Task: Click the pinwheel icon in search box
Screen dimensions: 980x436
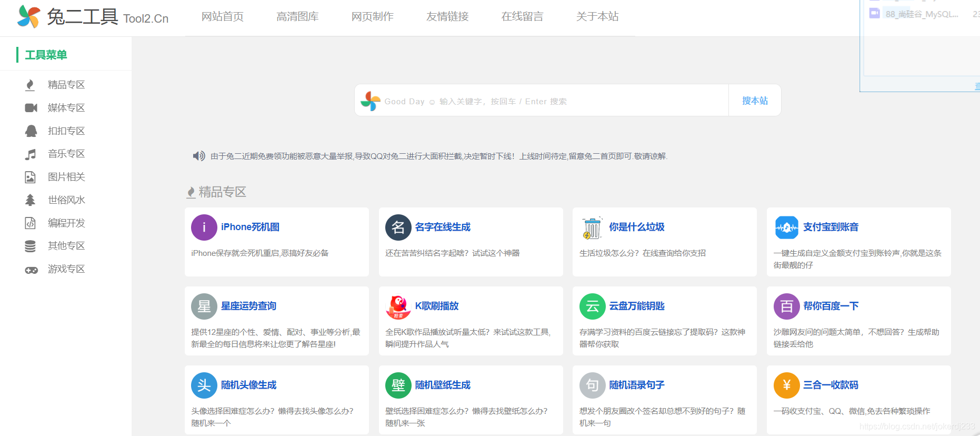Action: click(x=371, y=101)
